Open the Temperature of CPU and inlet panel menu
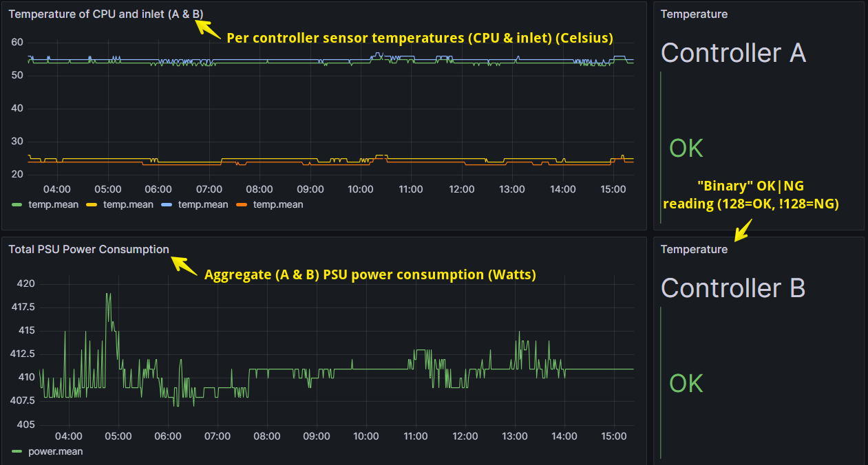 coord(106,14)
